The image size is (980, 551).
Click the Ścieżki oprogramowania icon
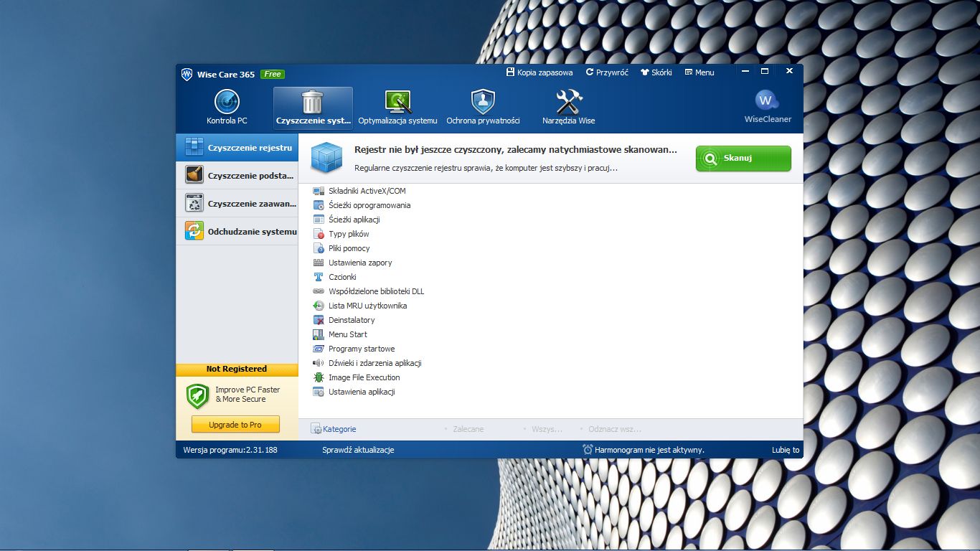[319, 205]
